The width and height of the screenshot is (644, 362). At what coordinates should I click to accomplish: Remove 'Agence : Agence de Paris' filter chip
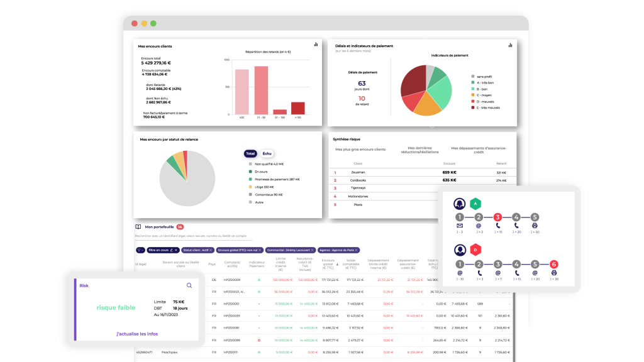pos(357,250)
